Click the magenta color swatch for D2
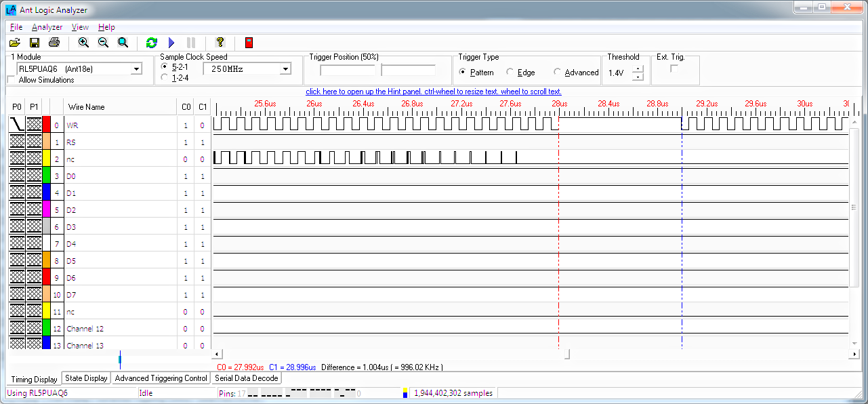The height and width of the screenshot is (404, 868). click(46, 210)
